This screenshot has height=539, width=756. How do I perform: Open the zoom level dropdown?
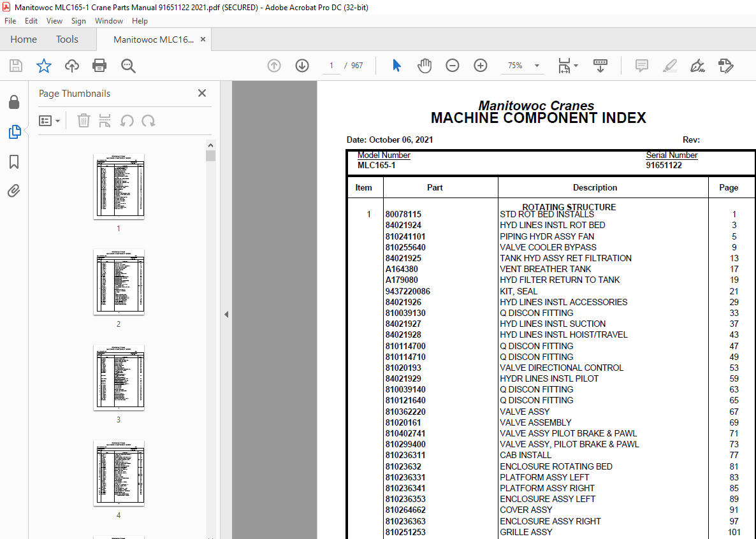(x=537, y=66)
